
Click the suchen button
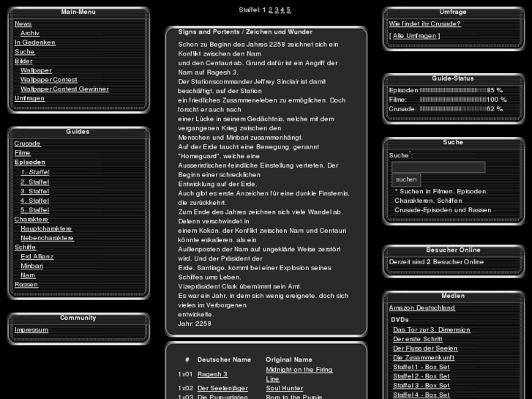coord(406,179)
